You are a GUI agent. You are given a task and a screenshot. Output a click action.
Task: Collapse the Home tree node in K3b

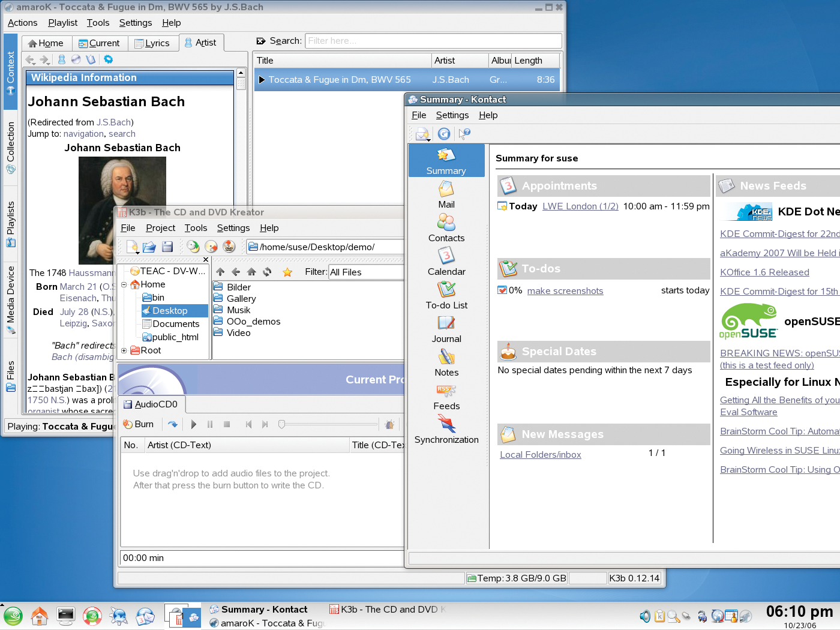[x=124, y=284]
